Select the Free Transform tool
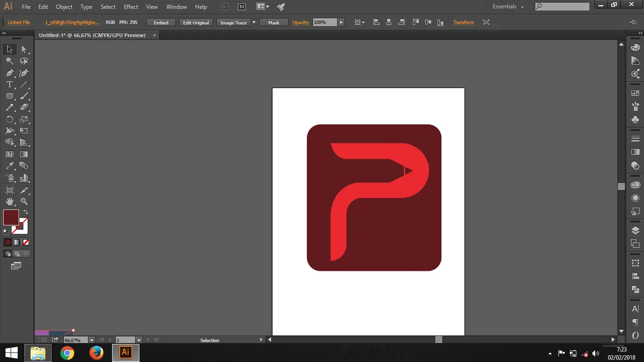 [24, 131]
